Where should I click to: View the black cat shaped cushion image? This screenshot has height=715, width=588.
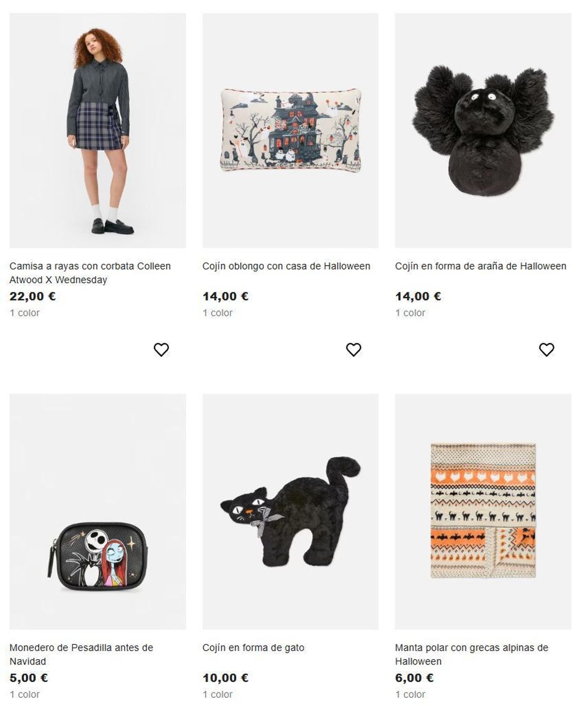[x=291, y=511]
